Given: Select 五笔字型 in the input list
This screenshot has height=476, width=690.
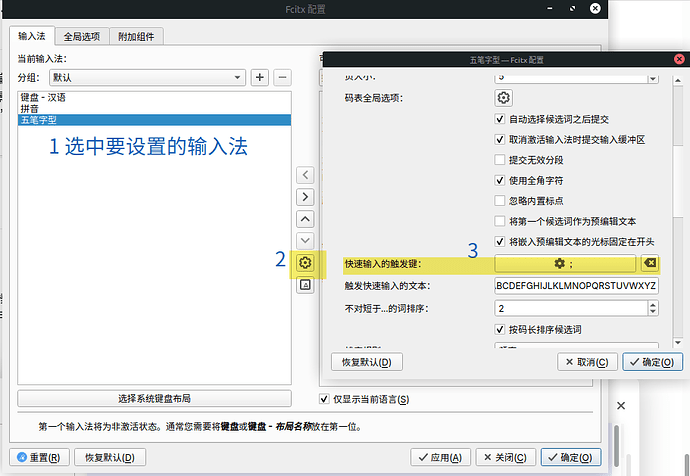Looking at the screenshot, I should (x=154, y=120).
